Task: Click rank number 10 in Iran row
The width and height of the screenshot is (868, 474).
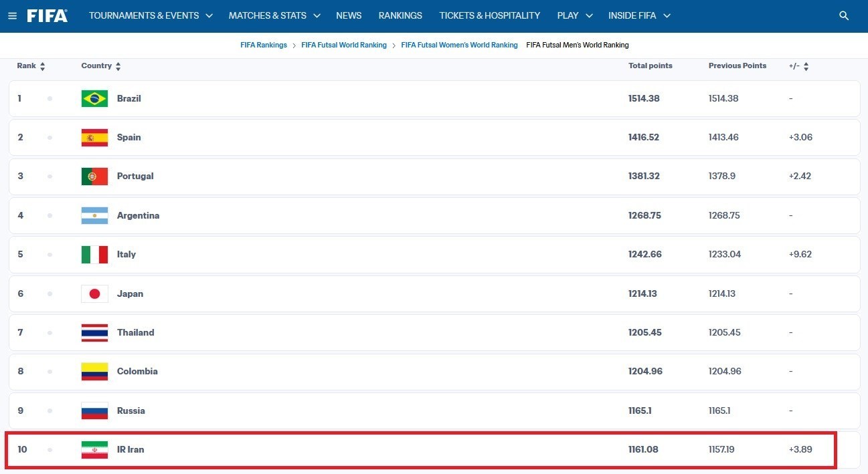Action: point(22,449)
